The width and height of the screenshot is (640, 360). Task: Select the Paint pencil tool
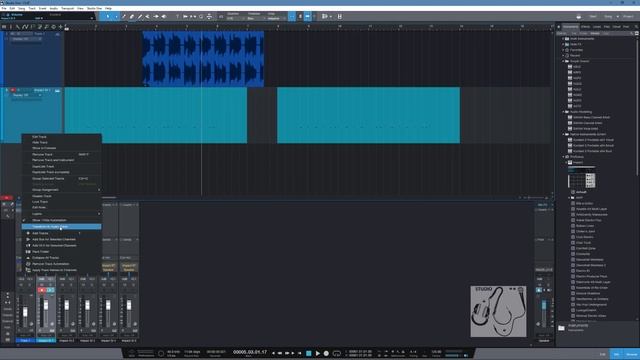(140, 16)
